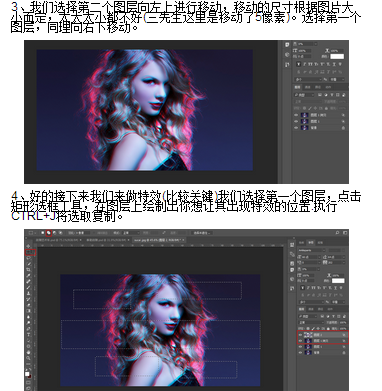This screenshot has height=391, width=382.
Task: Select the Zoom tool in lower toolbar
Action: coord(29,358)
